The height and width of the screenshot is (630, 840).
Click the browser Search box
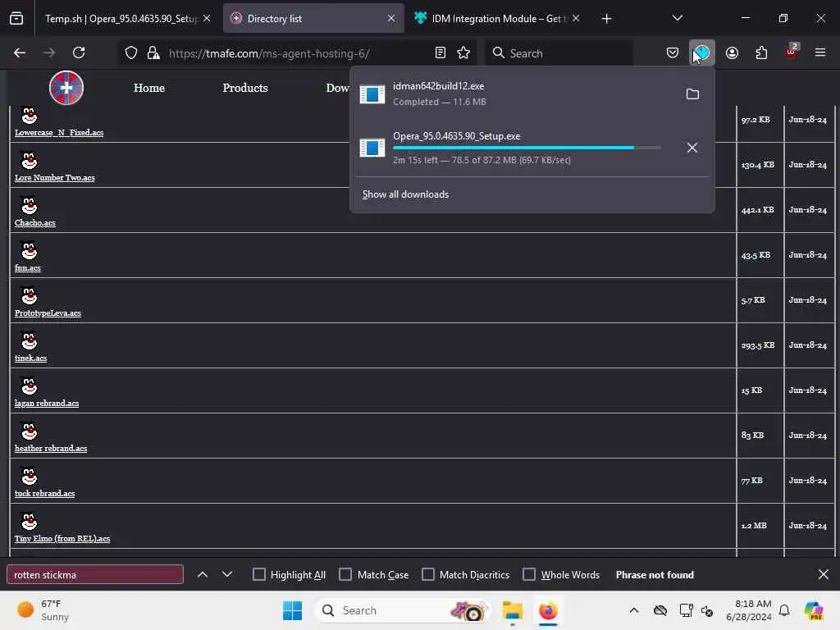pyautogui.click(x=559, y=53)
